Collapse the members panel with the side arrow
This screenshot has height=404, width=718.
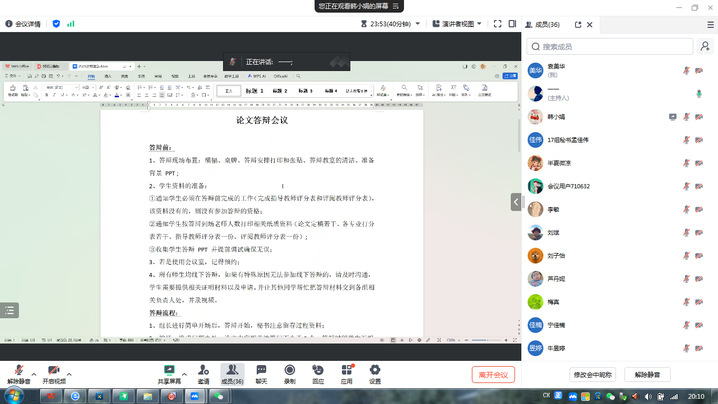[x=516, y=201]
